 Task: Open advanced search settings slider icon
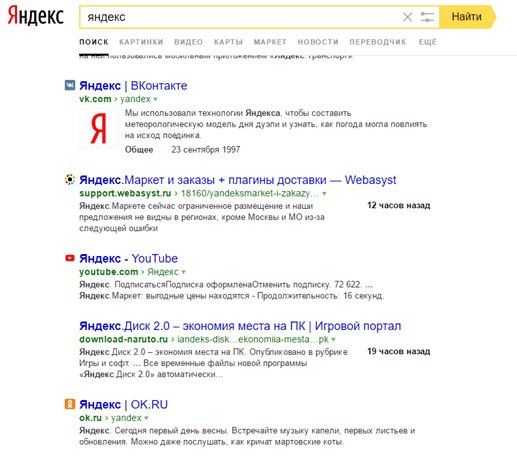[x=427, y=17]
